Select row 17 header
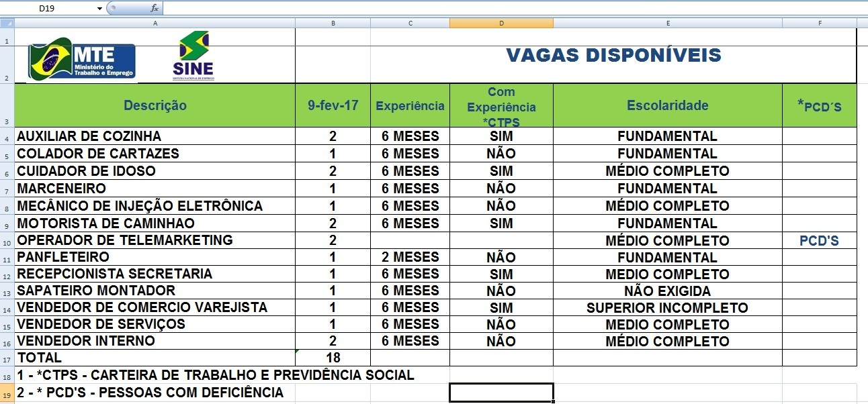Image resolution: width=868 pixels, height=404 pixels. (x=7, y=358)
